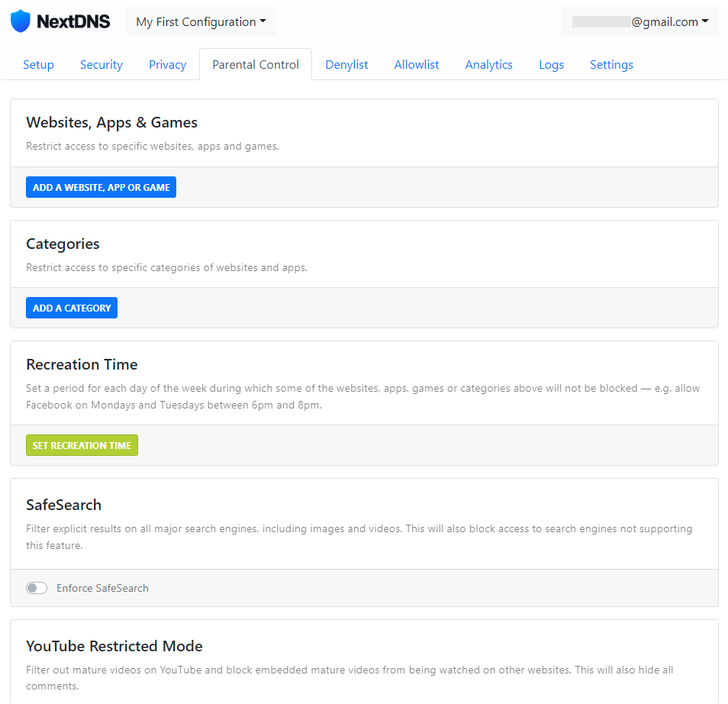The image size is (728, 704).
Task: Click the Add a Category button
Action: point(72,308)
